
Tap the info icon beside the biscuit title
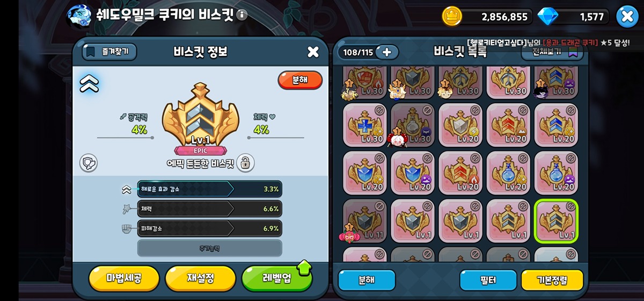pos(242,15)
